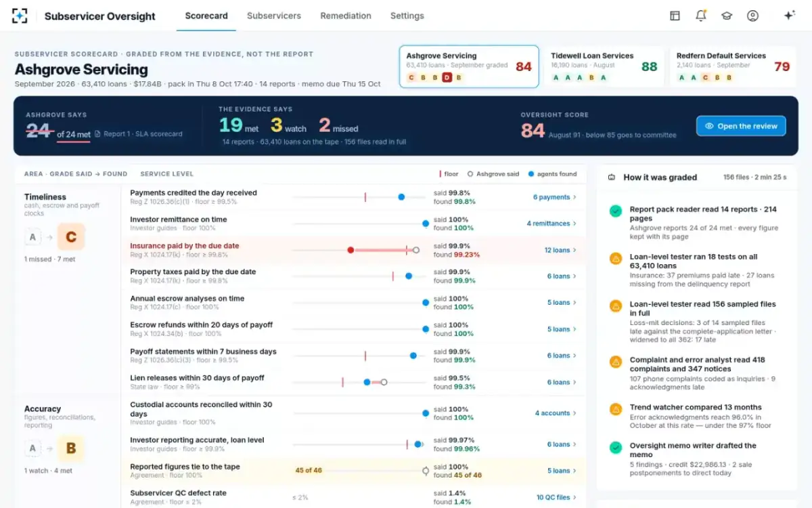This screenshot has height=508, width=812.
Task: Open the Remediation tab
Action: 346,16
